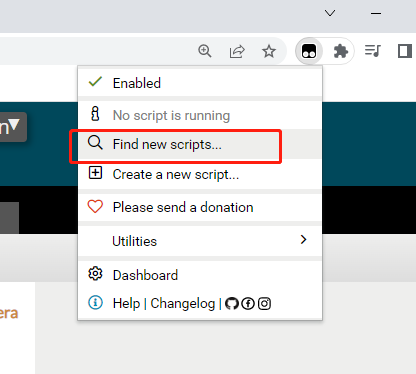Expand the Utilities submenu arrow
Screen dimensions: 416x374
pos(303,239)
